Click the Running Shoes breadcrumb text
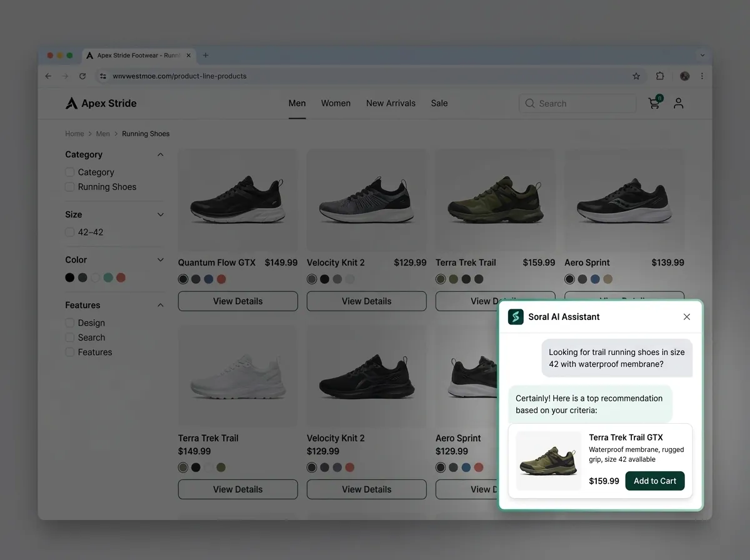The image size is (750, 560). pyautogui.click(x=146, y=134)
